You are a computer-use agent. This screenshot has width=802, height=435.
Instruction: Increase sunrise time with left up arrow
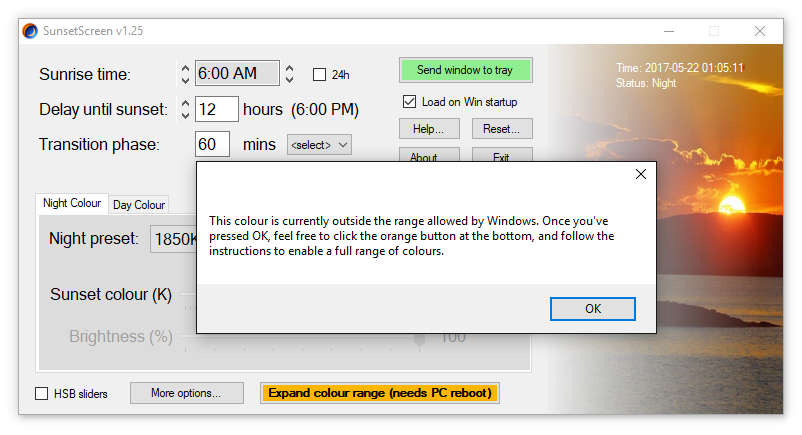(x=185, y=68)
